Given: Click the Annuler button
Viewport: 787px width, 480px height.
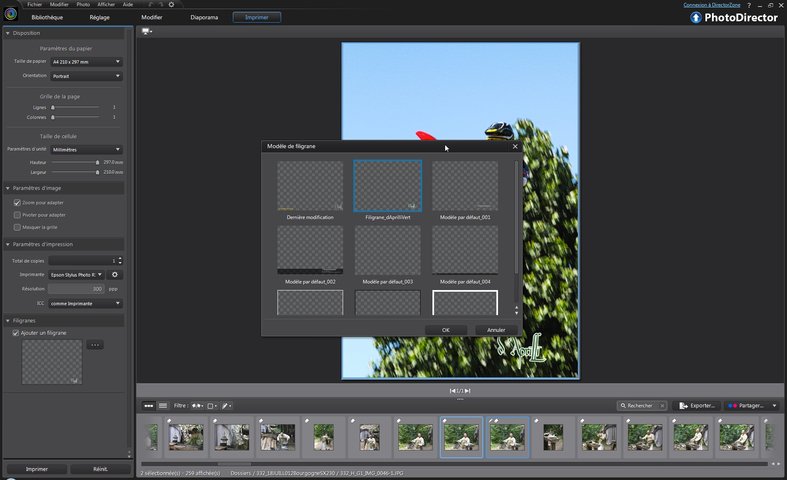Looking at the screenshot, I should 495,330.
